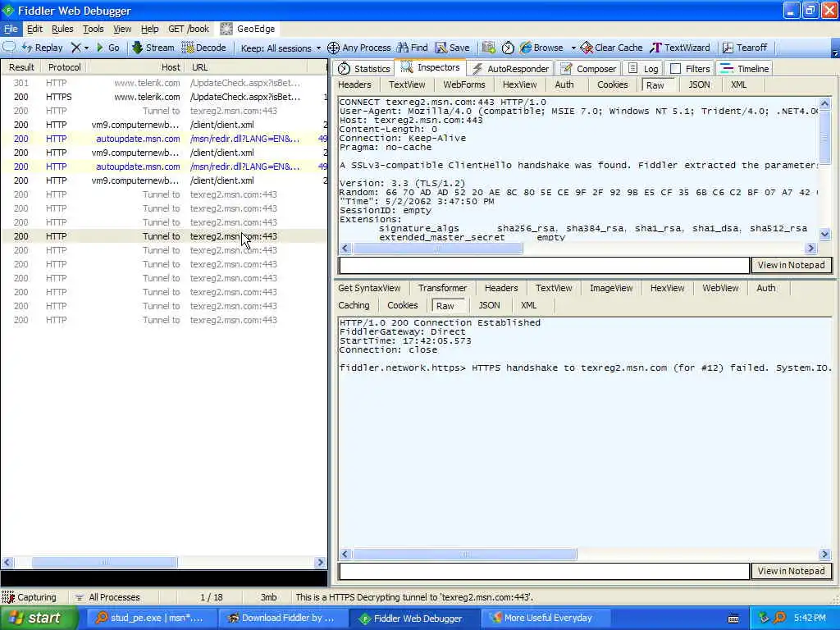Click the All Processes status filter
The height and width of the screenshot is (630, 840).
point(107,597)
